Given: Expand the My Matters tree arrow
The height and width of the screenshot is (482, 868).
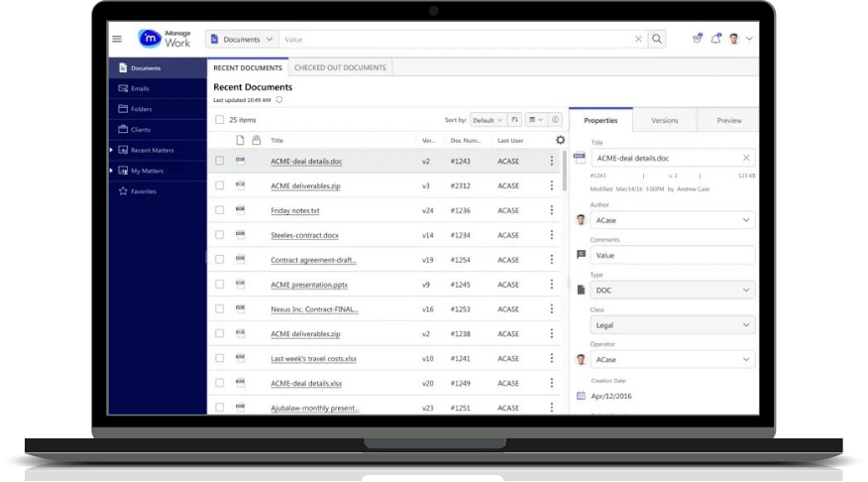Looking at the screenshot, I should 111,171.
